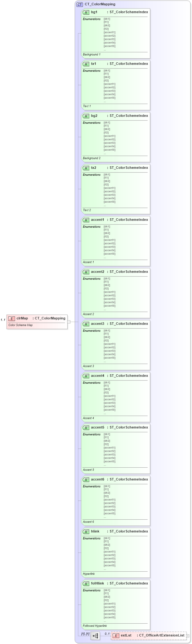The height and width of the screenshot is (644, 192).
Task: Click the 'Followed Hyperlink' annotation
Action: coord(95,626)
